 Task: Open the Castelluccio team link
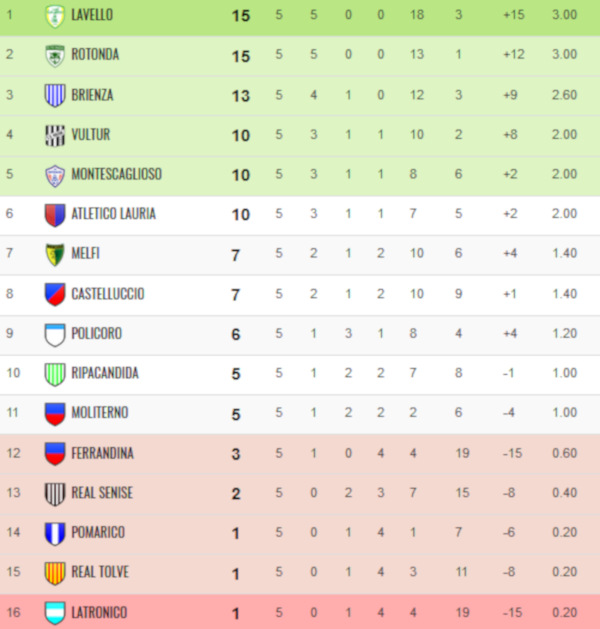coord(107,294)
